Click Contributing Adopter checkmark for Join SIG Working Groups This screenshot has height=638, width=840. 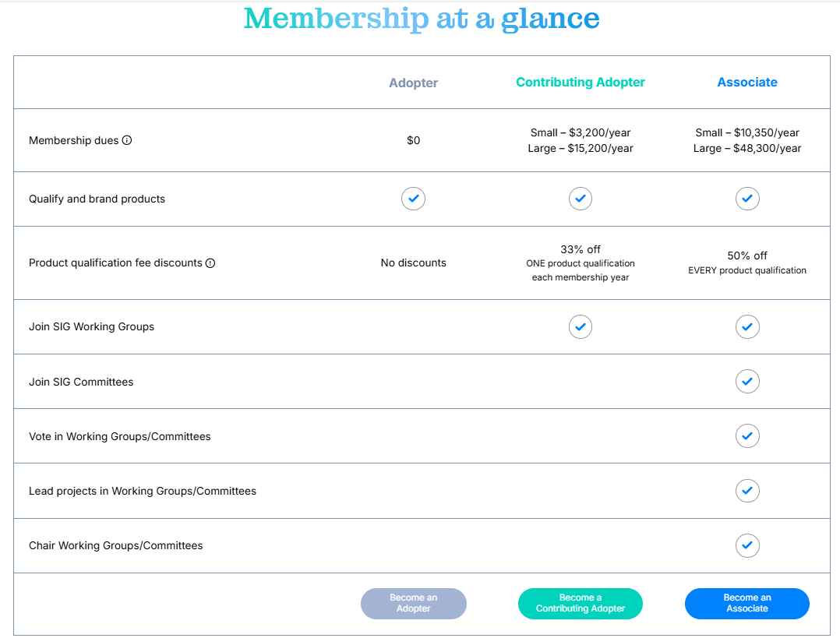[581, 326]
